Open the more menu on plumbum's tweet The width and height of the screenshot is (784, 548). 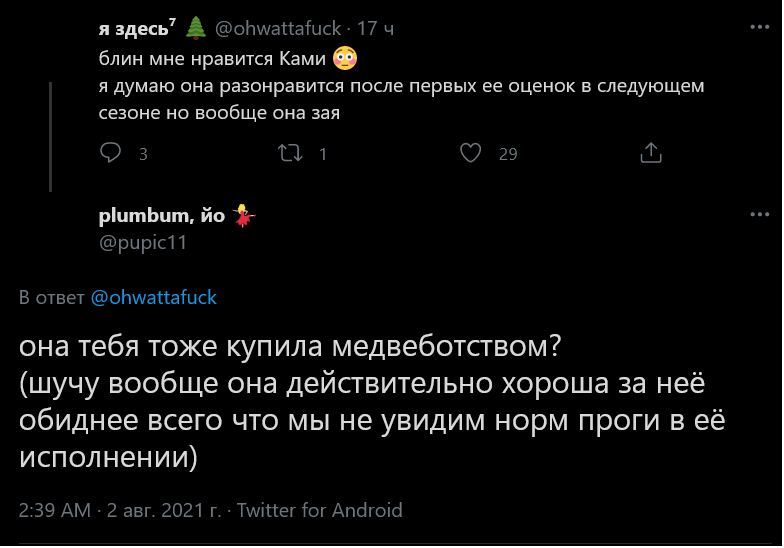(759, 215)
